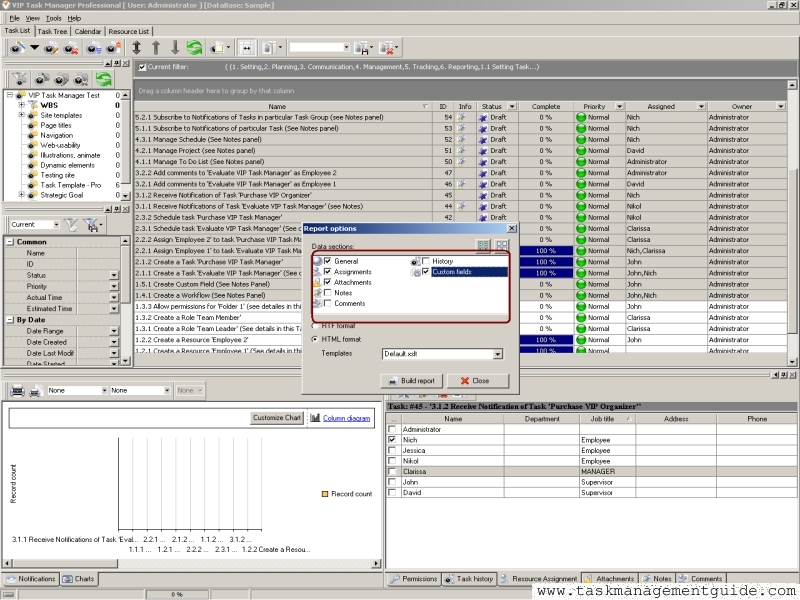Click the empty layout name combo field
The width and height of the screenshot is (800, 600).
point(319,47)
